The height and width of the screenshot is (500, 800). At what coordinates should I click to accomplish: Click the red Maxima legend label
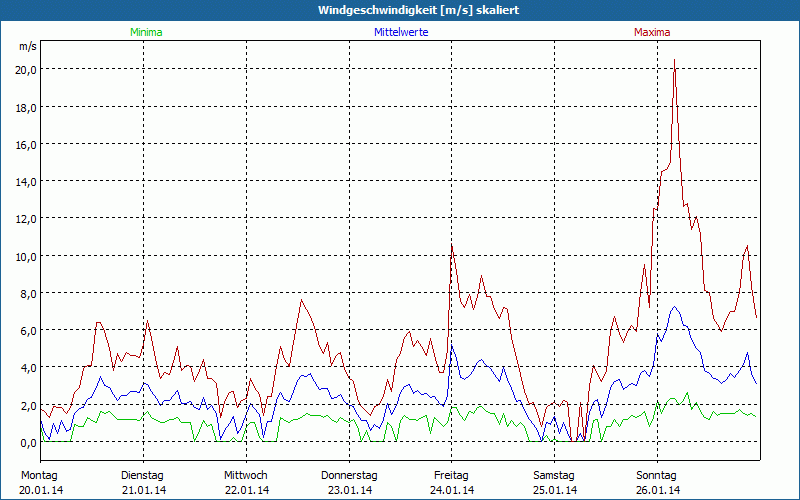(x=652, y=32)
